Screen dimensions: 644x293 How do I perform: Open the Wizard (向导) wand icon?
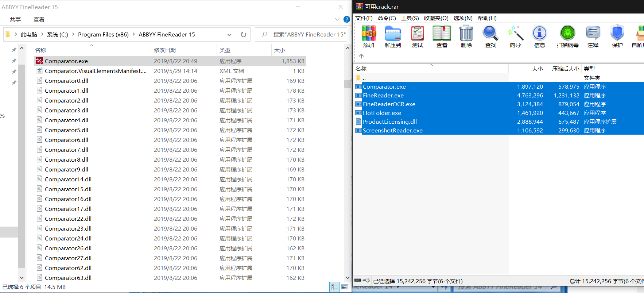[515, 33]
